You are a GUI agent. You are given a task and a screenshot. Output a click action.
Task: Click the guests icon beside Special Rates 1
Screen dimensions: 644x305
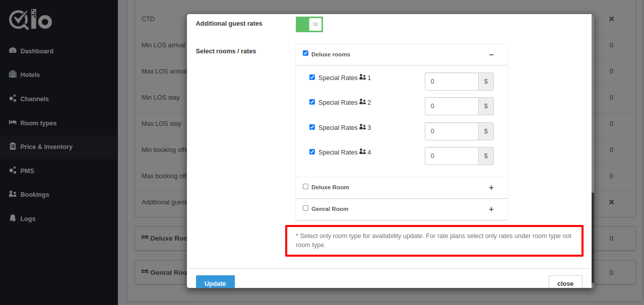tap(362, 78)
